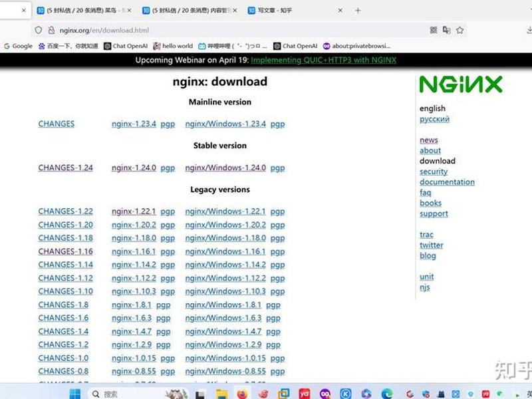Open the CHANGES-1.24 link

coord(65,168)
